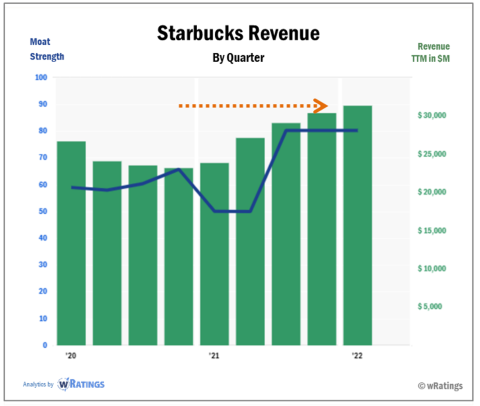Image resolution: width=480 pixels, height=406 pixels.
Task: Select the green bar above '21
Action: point(215,254)
